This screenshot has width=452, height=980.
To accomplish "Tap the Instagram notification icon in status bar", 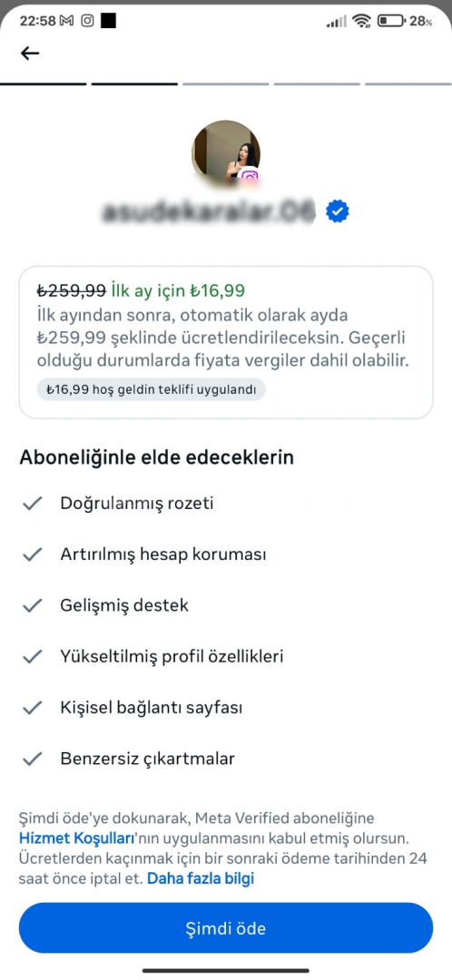I will [x=88, y=21].
